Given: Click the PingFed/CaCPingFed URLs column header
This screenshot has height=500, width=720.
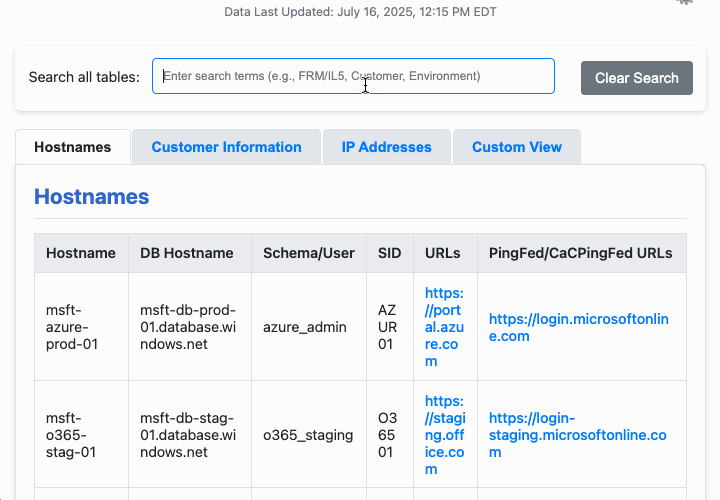Looking at the screenshot, I should coord(580,253).
